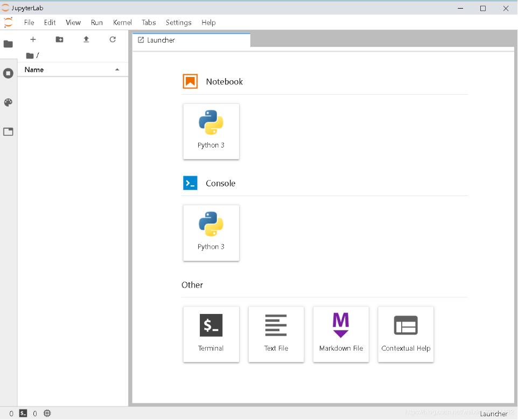The width and height of the screenshot is (518, 420).
Task: Open the View menu
Action: point(73,23)
